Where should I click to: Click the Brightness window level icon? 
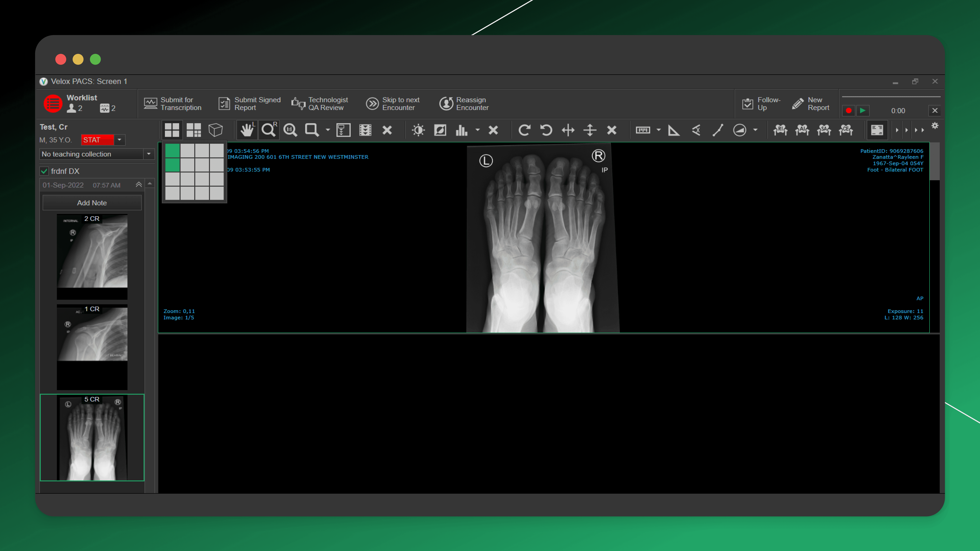click(x=418, y=130)
